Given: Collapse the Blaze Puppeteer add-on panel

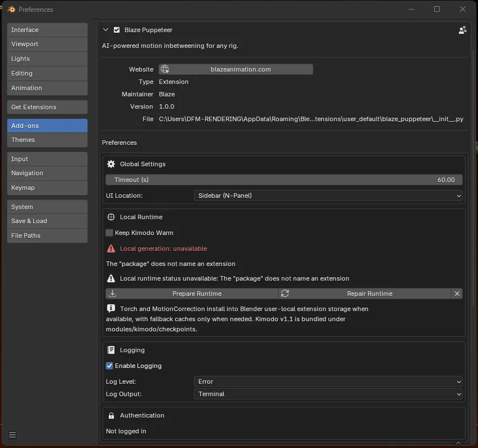Looking at the screenshot, I should point(105,30).
